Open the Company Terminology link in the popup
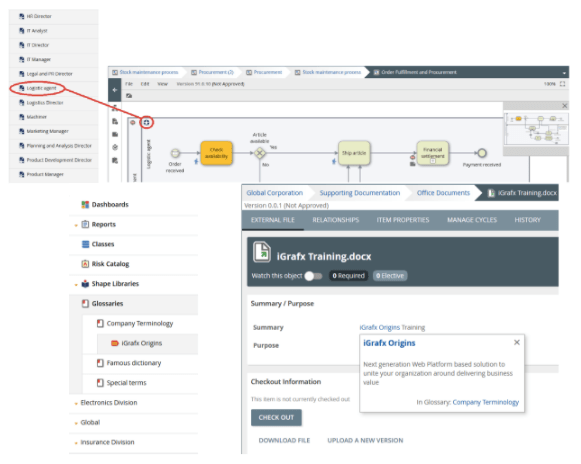 (485, 402)
